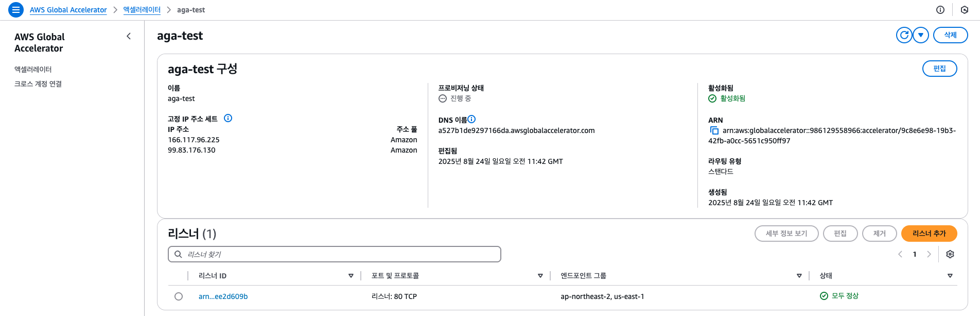Sort by 포트 및 프로토콜 column arrow
The height and width of the screenshot is (316, 980).
coord(540,276)
